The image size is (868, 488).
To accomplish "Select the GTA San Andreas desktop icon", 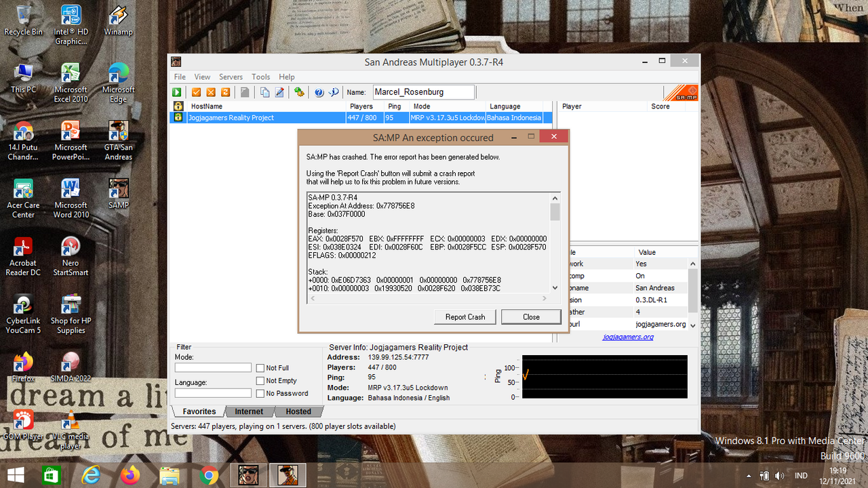I will click(x=118, y=140).
